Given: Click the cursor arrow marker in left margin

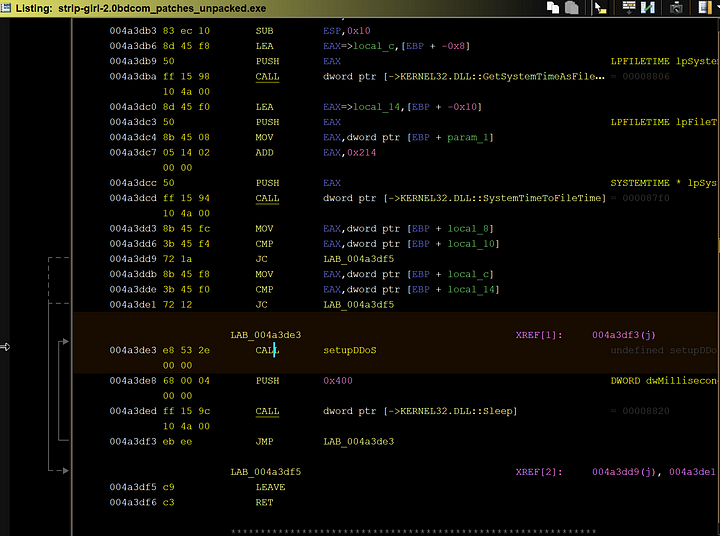Looking at the screenshot, I should point(5,347).
